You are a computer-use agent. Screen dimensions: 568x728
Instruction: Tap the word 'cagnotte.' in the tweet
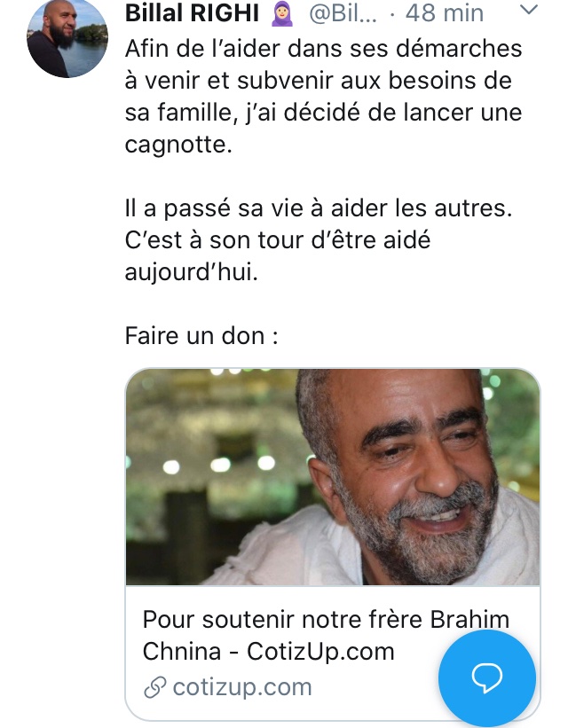pos(178,145)
